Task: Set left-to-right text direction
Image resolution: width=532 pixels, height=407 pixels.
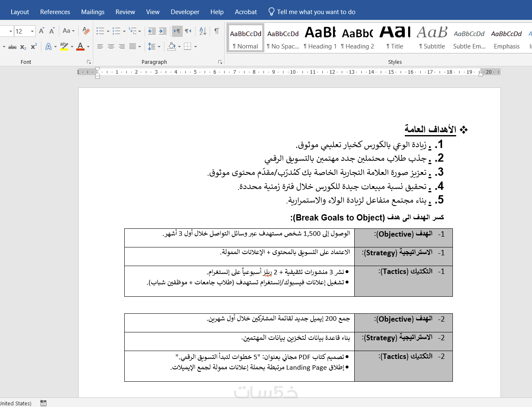Action: tap(177, 31)
